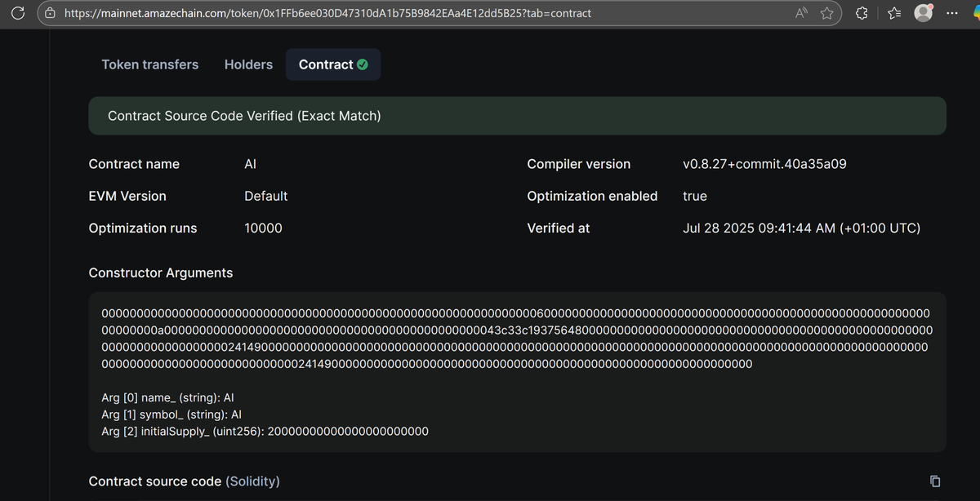Click the Arg [1] symbol_ (string) line
The width and height of the screenshot is (980, 501).
pyautogui.click(x=171, y=415)
